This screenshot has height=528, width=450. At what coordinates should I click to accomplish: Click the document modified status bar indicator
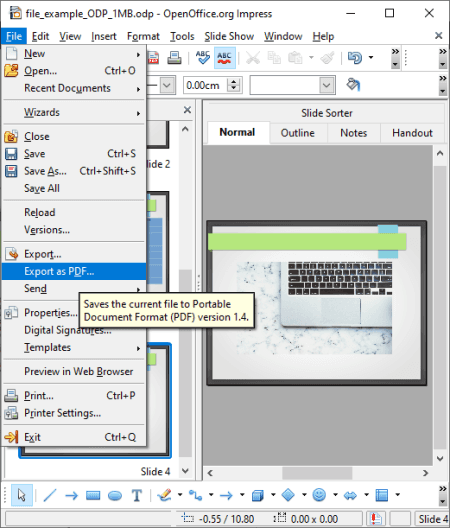click(x=375, y=519)
